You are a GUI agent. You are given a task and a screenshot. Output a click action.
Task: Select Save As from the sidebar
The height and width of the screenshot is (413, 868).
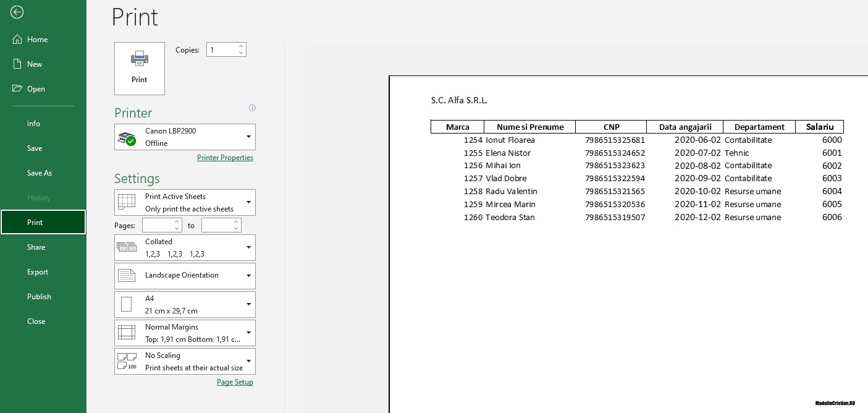tap(40, 172)
